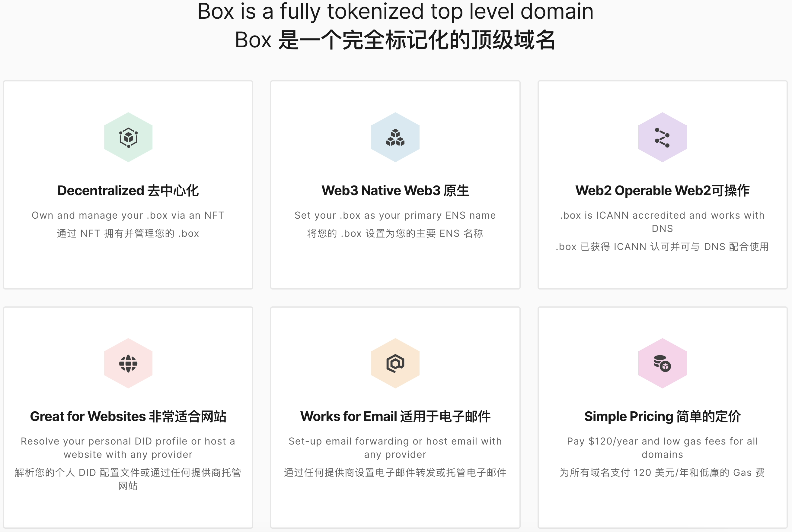Select the 'Web2 Operable Web2可操作' card title
Viewport: 792px width, 532px height.
[662, 190]
